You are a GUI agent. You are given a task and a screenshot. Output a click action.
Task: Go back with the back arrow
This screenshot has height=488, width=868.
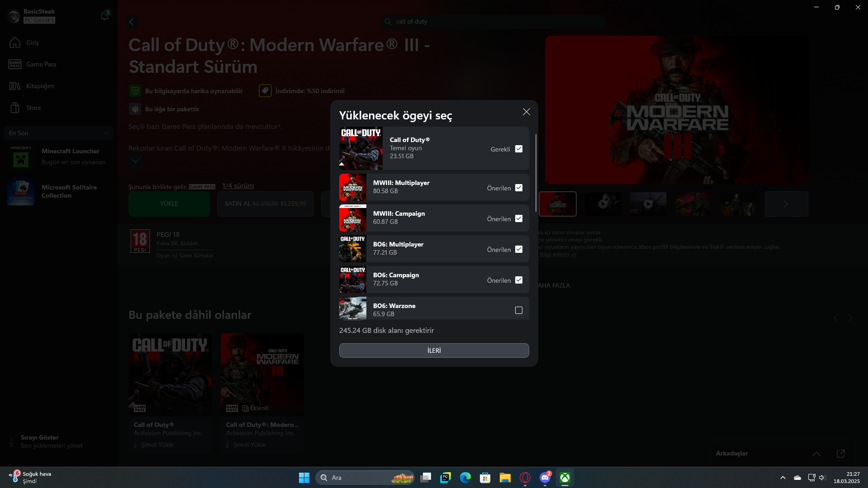click(x=132, y=22)
